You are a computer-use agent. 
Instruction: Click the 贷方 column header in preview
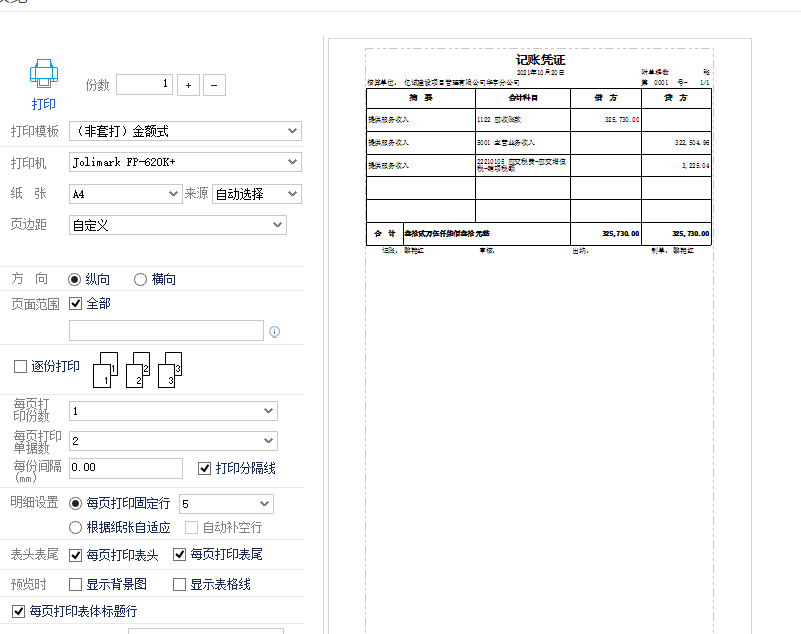point(676,98)
